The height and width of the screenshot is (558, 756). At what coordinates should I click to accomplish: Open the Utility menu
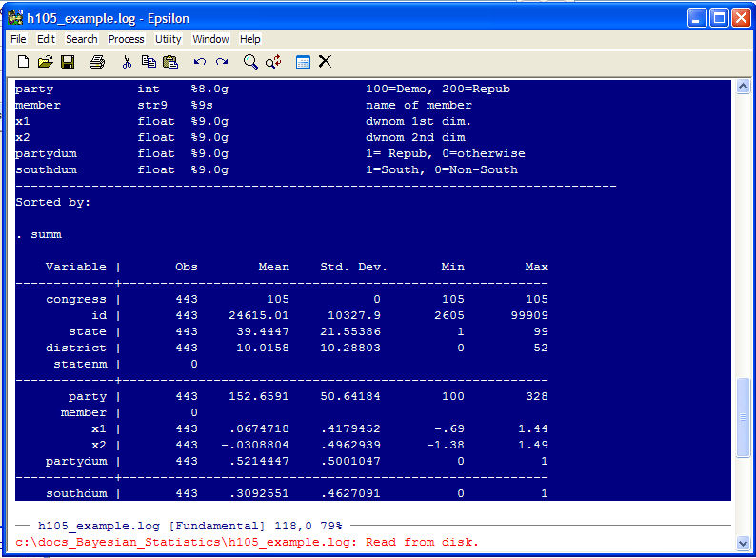(168, 39)
